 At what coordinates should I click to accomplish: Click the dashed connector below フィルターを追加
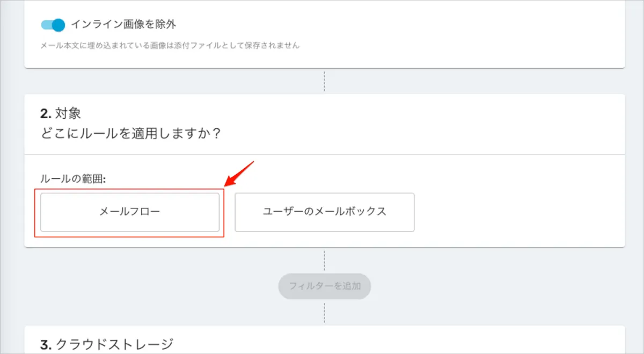pyautogui.click(x=324, y=312)
